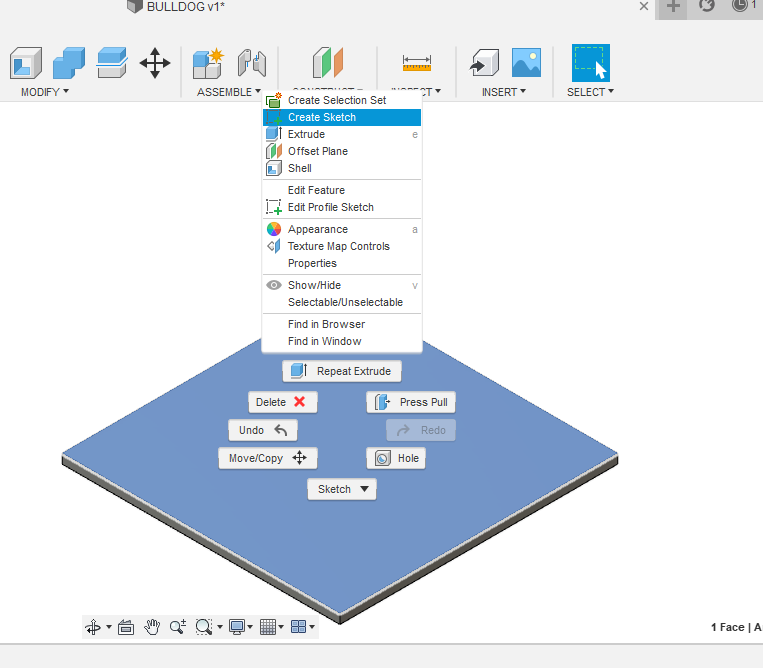The width and height of the screenshot is (763, 668).
Task: Open the Display Settings icon
Action: pos(237,627)
